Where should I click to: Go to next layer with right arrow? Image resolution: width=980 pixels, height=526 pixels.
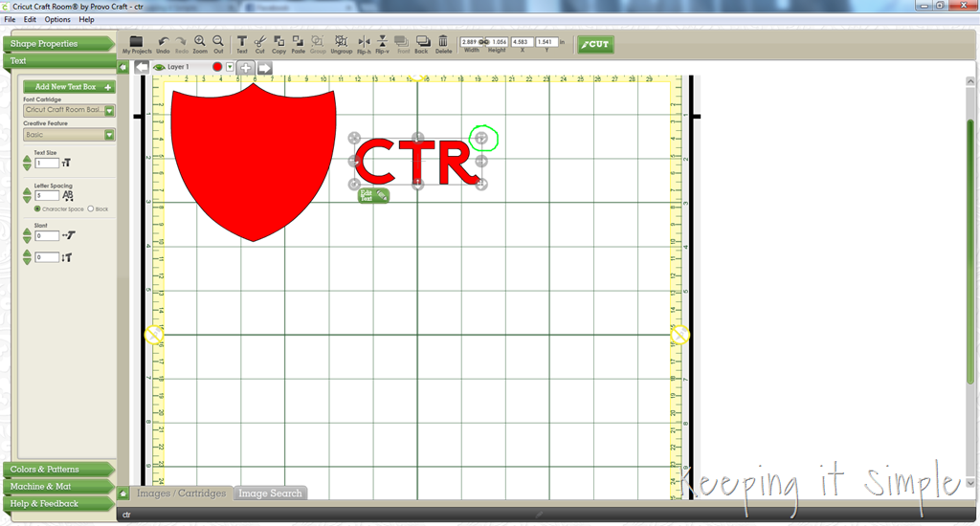point(264,68)
